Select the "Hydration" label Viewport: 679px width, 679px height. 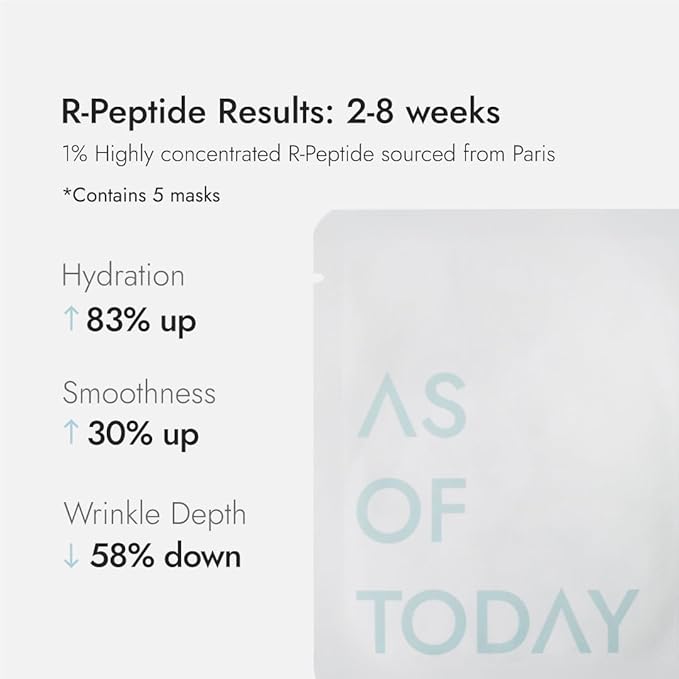click(x=123, y=276)
